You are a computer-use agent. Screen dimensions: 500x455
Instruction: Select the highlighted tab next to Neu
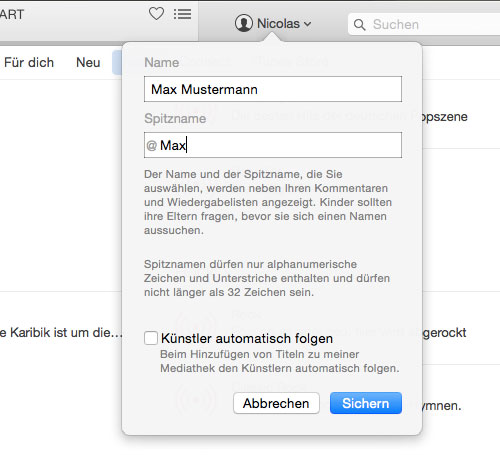coord(117,63)
